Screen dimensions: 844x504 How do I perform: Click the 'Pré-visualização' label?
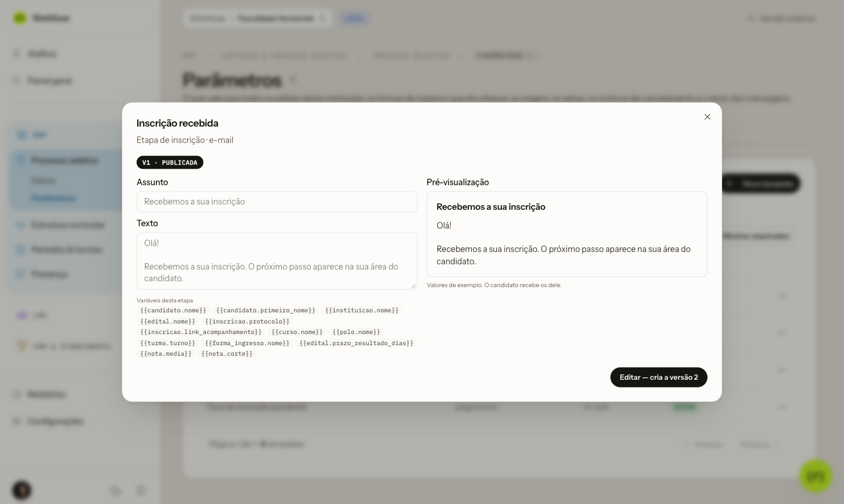[458, 182]
